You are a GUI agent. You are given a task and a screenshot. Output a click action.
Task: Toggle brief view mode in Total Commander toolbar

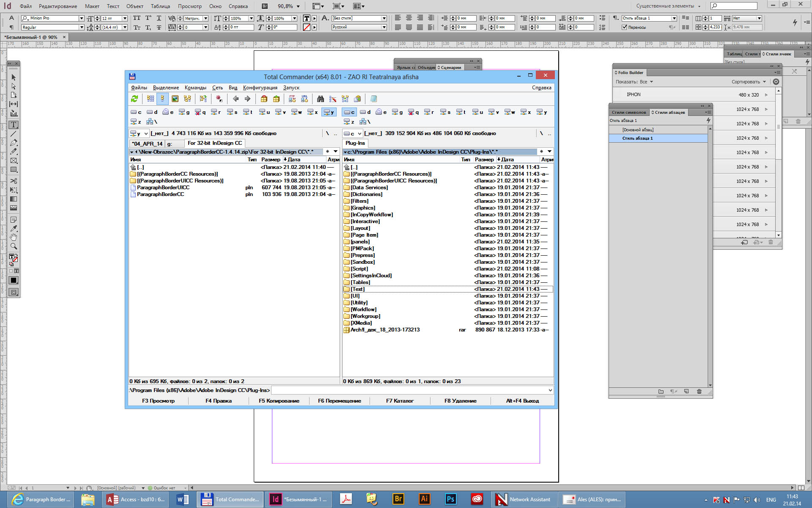(150, 99)
